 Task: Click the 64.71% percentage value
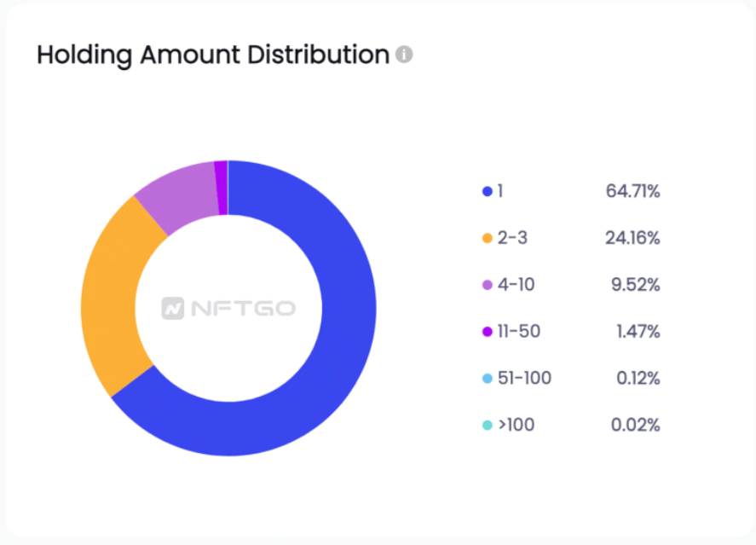click(x=632, y=191)
